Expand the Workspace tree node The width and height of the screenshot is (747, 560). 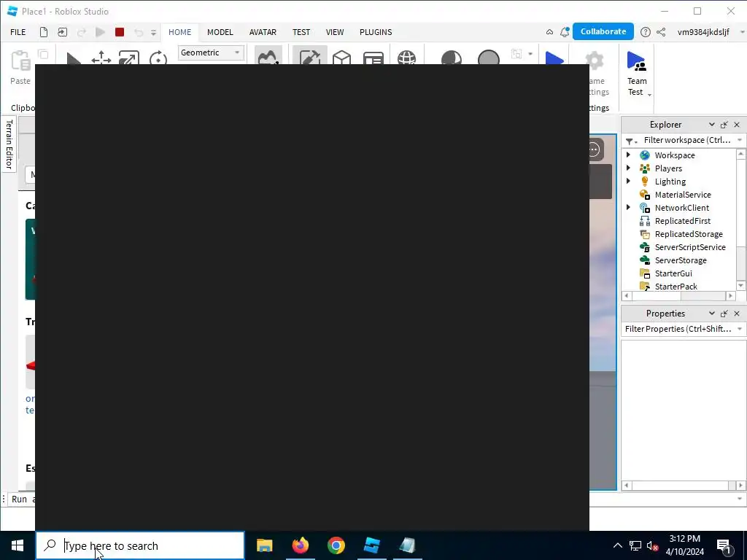point(628,155)
